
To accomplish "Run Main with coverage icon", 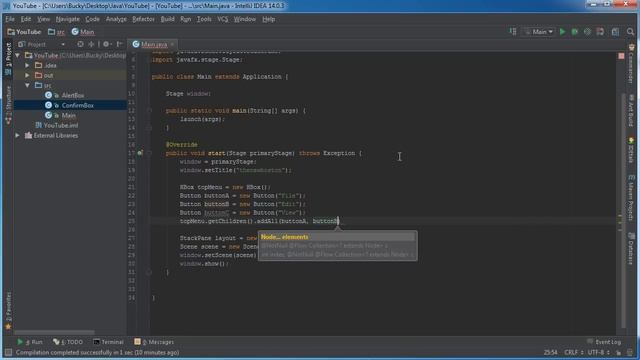I will tap(587, 31).
